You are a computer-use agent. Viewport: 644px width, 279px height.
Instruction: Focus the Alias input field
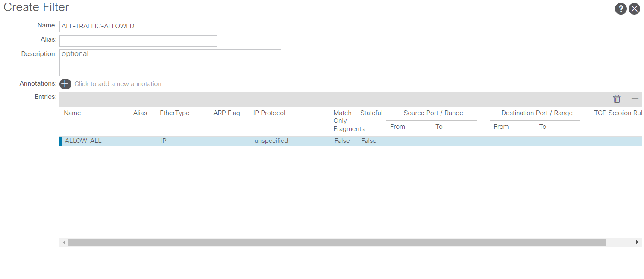click(138, 41)
